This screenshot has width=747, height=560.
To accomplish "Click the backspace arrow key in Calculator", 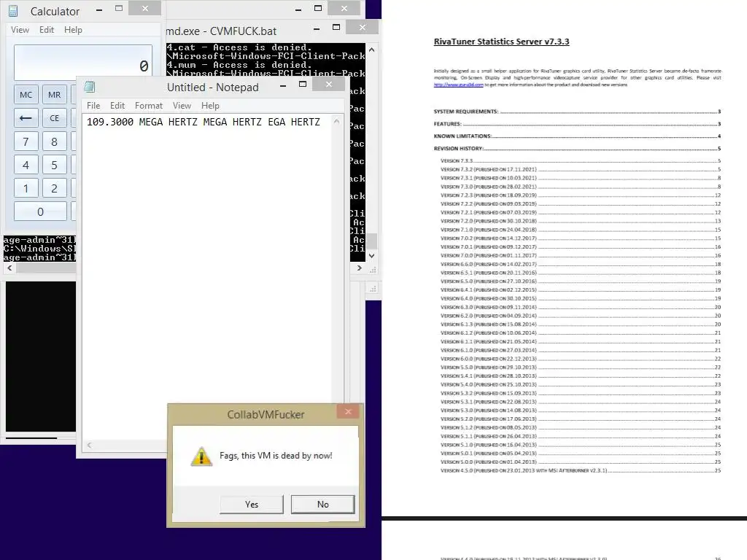I will (x=26, y=117).
